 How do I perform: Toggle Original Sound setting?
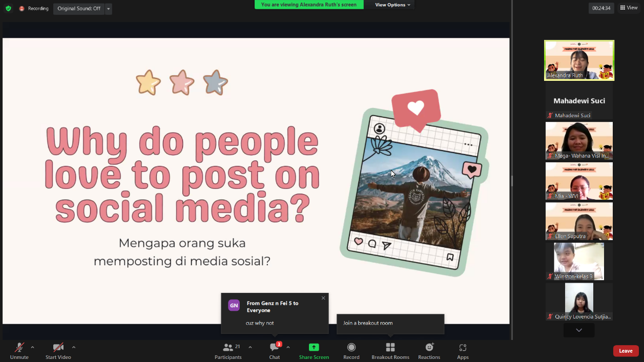point(78,9)
